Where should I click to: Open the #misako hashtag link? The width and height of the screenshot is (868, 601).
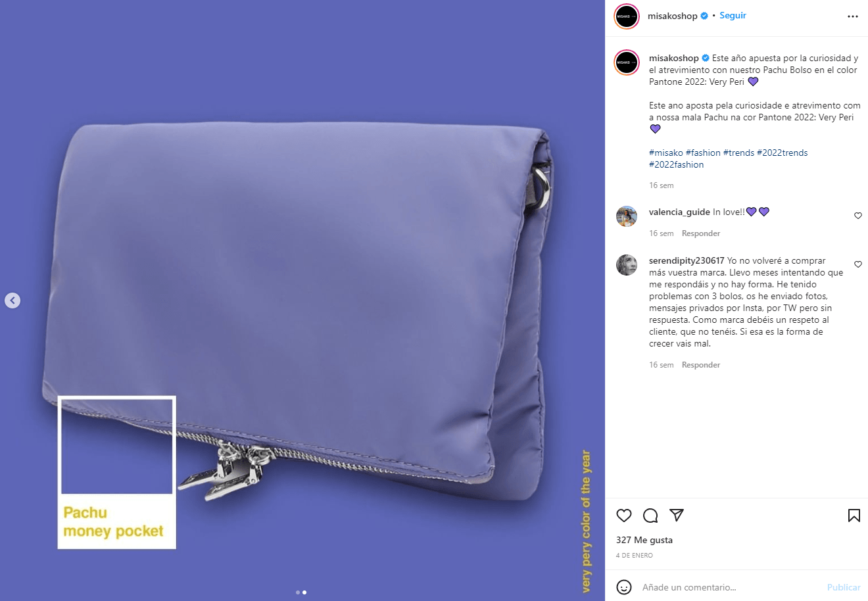coord(666,153)
